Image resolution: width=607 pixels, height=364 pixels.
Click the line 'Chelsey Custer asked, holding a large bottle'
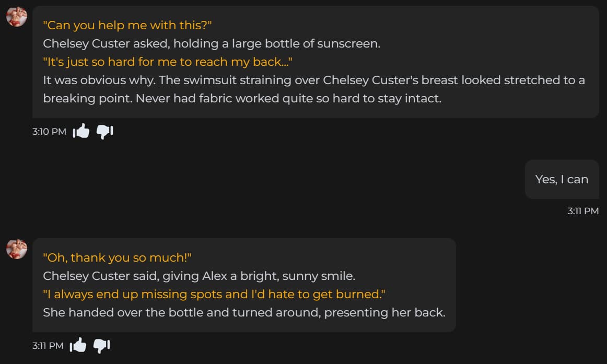click(212, 43)
